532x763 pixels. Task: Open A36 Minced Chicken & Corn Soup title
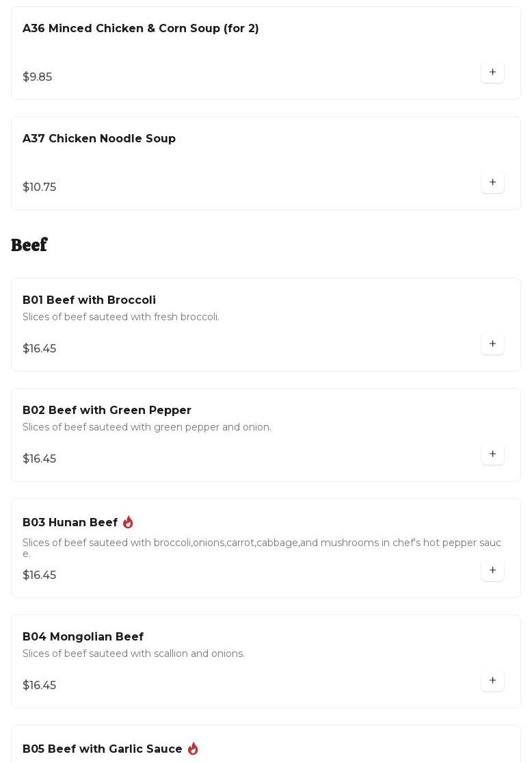140,29
